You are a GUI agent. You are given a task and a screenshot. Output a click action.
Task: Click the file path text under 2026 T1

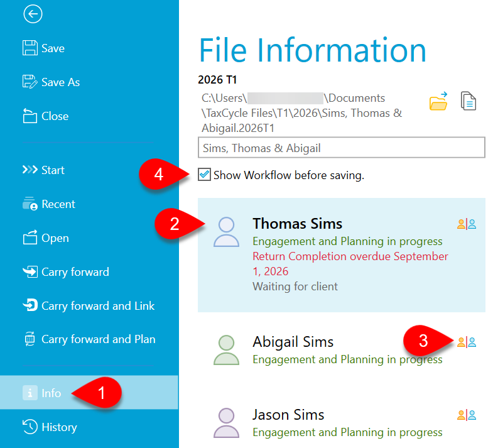click(302, 113)
